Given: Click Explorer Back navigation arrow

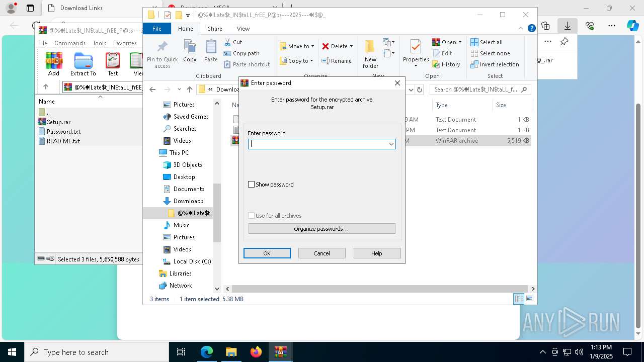Looking at the screenshot, I should pos(152,89).
